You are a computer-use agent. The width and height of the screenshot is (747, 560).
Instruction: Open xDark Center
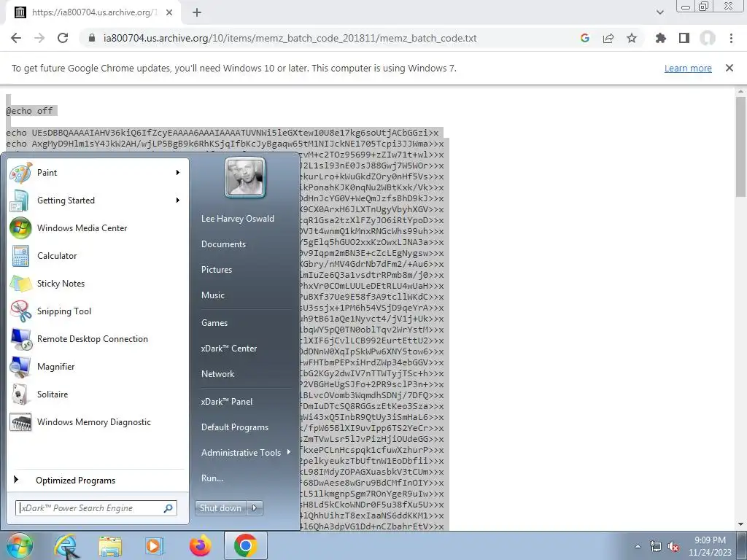[x=228, y=349]
